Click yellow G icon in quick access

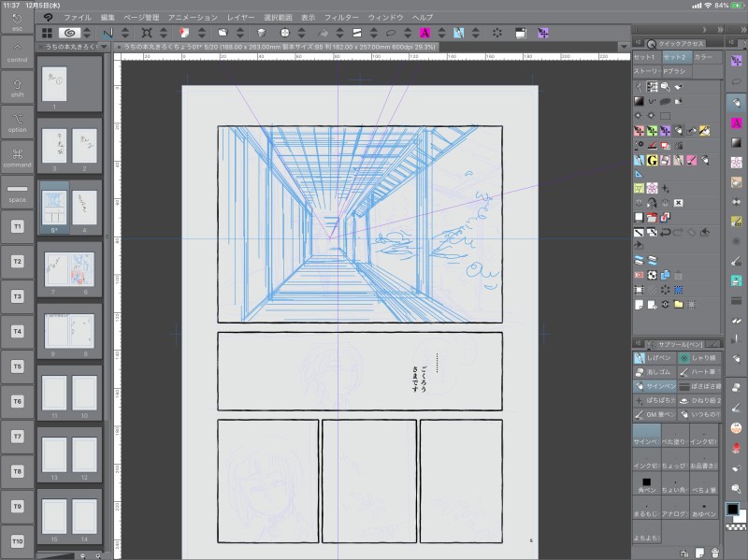coord(652,160)
